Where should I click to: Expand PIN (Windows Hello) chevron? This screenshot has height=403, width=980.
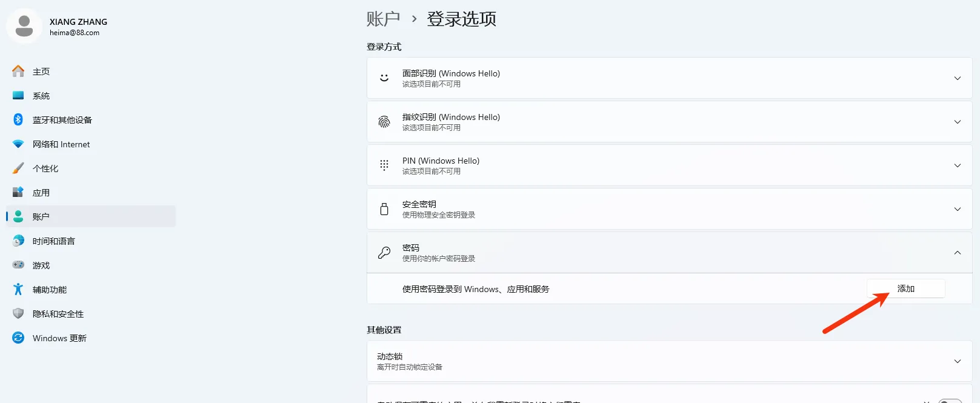tap(958, 165)
